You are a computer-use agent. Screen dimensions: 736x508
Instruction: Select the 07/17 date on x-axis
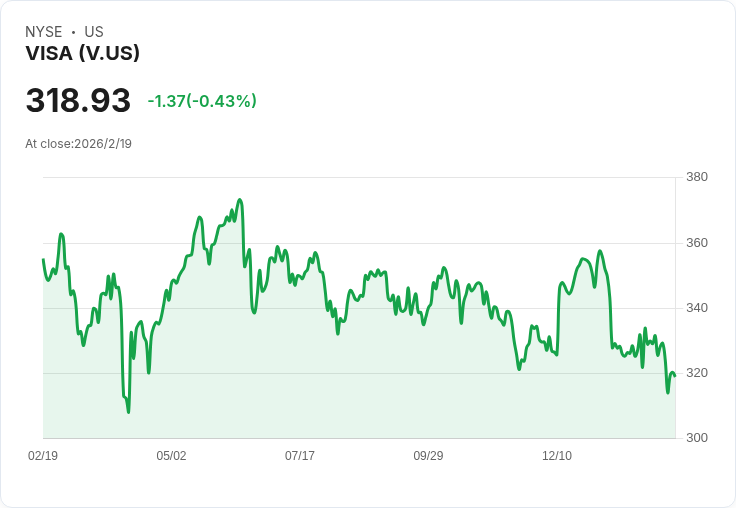[300, 456]
